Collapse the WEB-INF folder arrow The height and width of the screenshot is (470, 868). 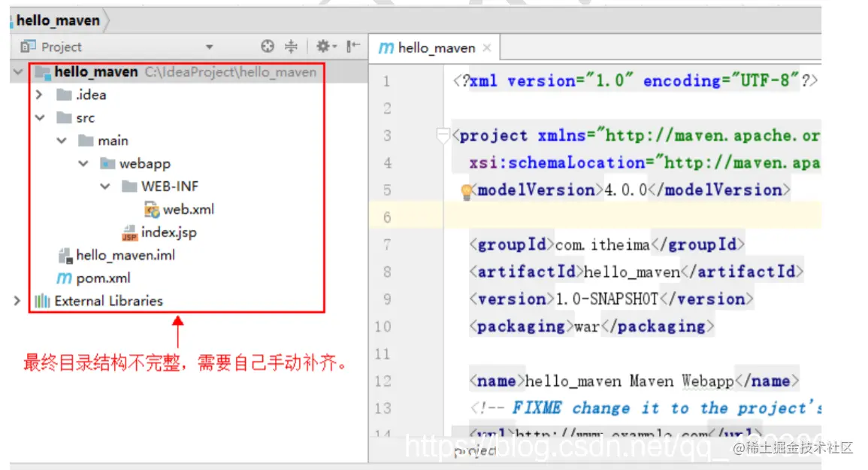coord(105,186)
